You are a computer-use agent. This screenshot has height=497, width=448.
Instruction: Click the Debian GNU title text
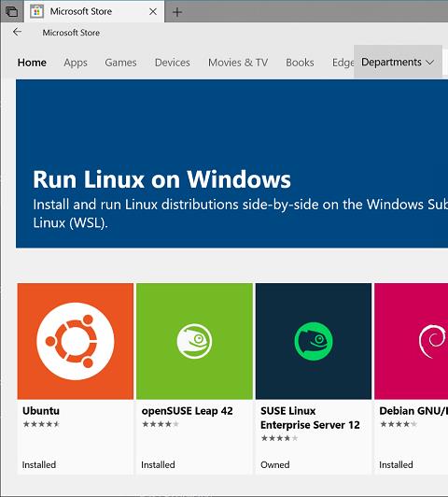[x=413, y=411]
